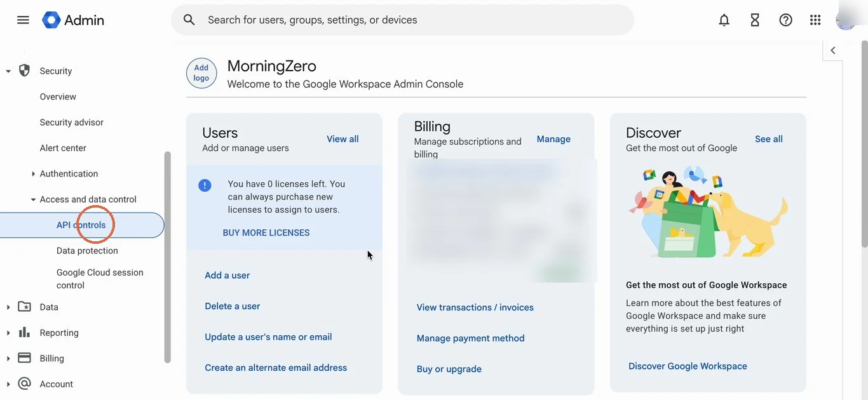Click the Billing card icon
The image size is (868, 400).
click(24, 357)
